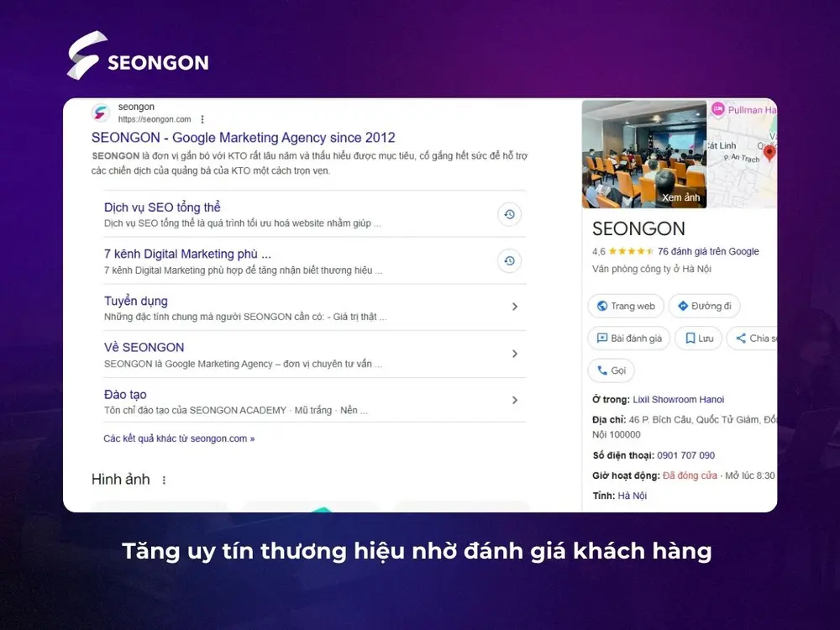
Task: Click the seongon favicon in search result
Action: coord(101,113)
